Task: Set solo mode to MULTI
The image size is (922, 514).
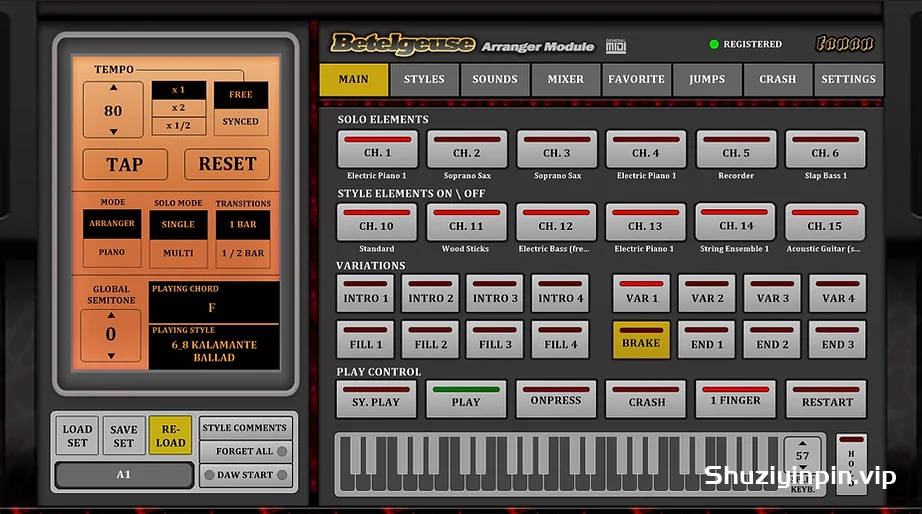Action: pyautogui.click(x=178, y=253)
